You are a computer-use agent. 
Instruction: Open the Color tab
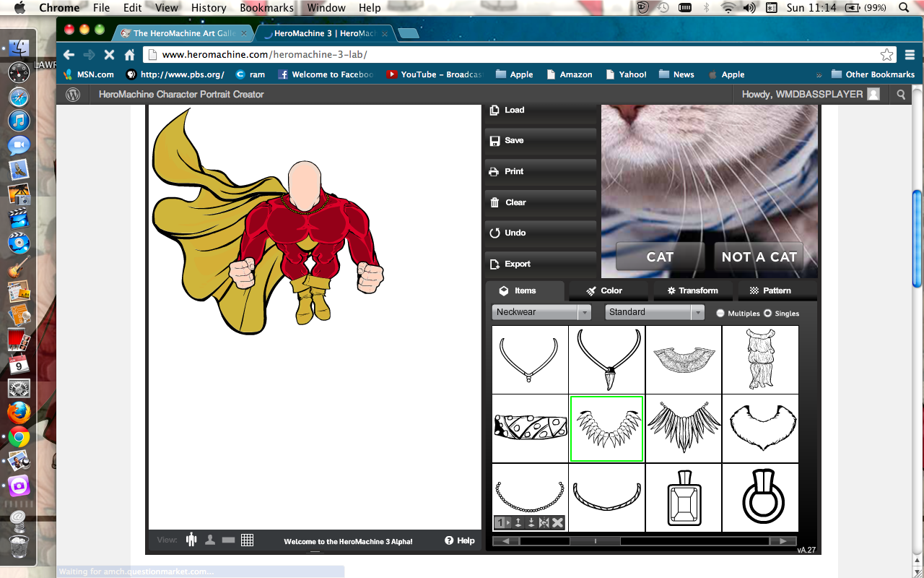[x=603, y=290]
